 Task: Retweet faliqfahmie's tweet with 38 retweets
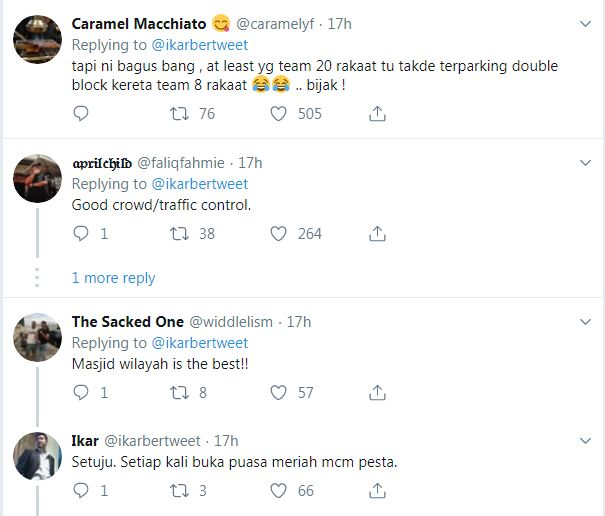[x=181, y=233]
